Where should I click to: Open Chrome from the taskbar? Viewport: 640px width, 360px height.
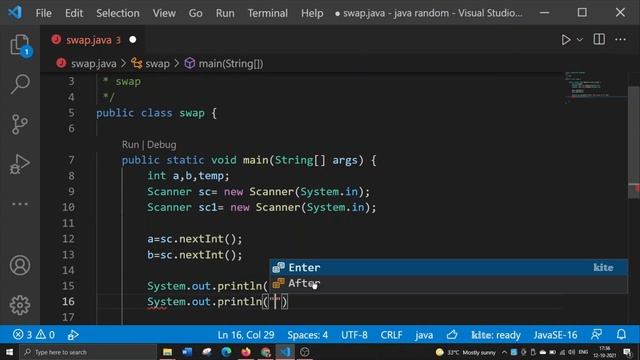pyautogui.click(x=265, y=352)
